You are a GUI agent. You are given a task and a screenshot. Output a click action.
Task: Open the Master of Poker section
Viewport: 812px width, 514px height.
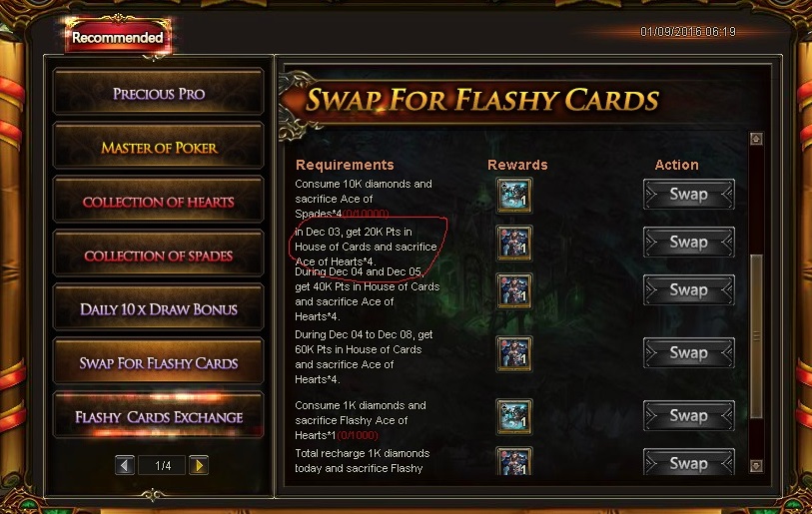pyautogui.click(x=159, y=148)
